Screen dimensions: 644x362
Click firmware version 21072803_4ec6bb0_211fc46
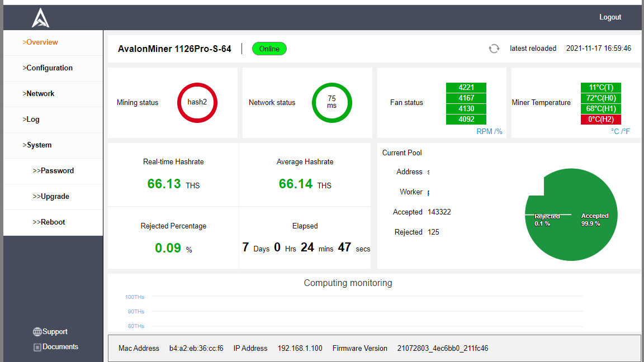443,349
